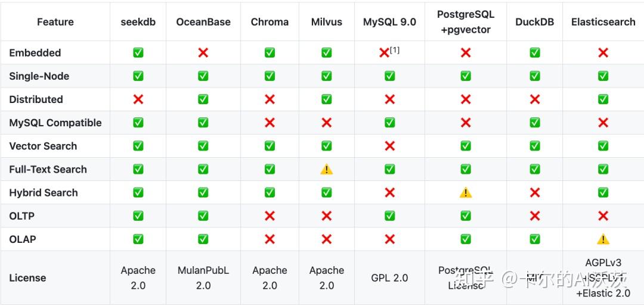The width and height of the screenshot is (644, 306).
Task: Select the MySQL Compatible row label
Action: 55,123
